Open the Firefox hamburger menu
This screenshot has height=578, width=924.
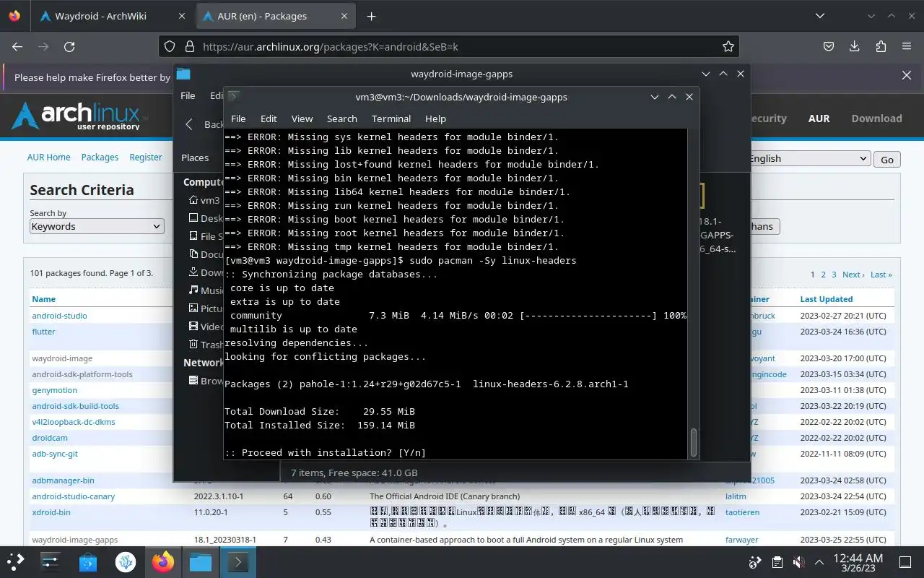(907, 46)
